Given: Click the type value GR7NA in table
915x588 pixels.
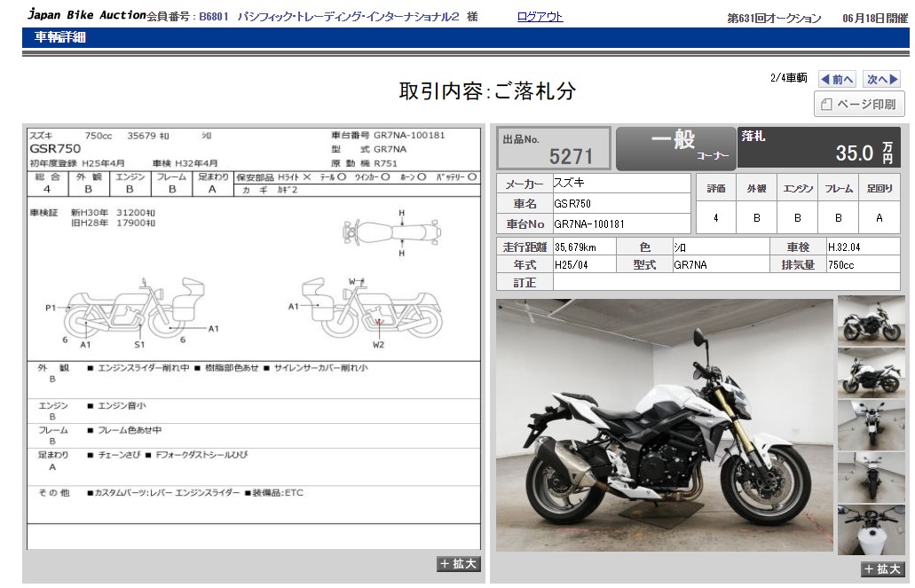Looking at the screenshot, I should pos(690,265).
